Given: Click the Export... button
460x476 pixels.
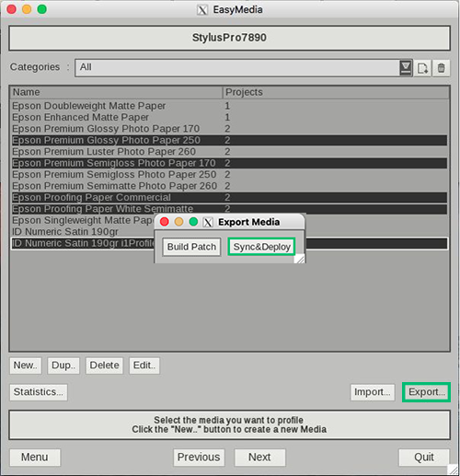Looking at the screenshot, I should pos(426,392).
